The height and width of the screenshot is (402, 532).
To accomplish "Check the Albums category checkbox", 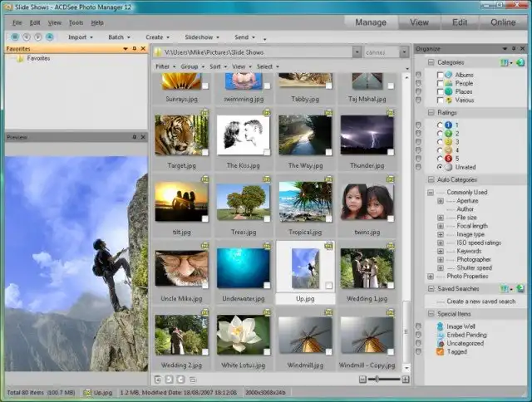I will click(441, 75).
